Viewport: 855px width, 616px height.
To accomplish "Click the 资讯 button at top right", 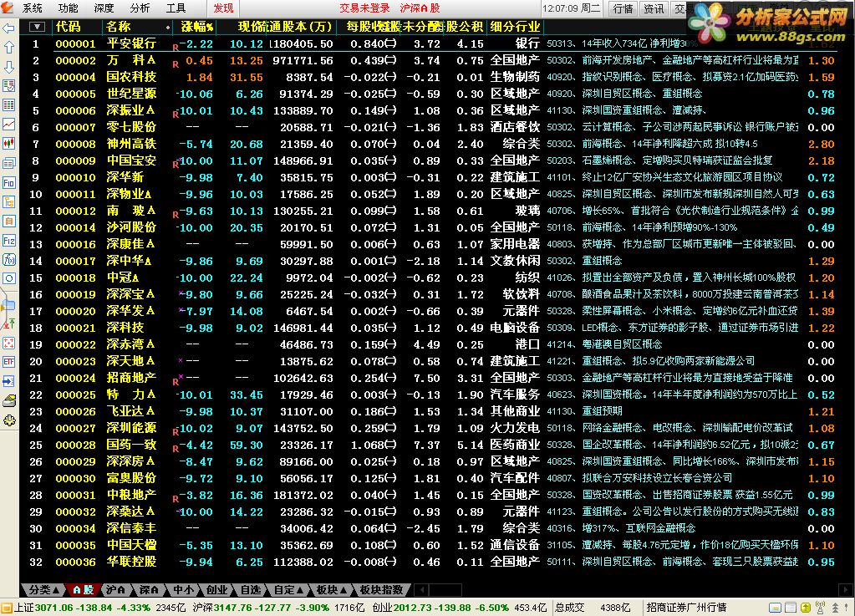I will (654, 8).
